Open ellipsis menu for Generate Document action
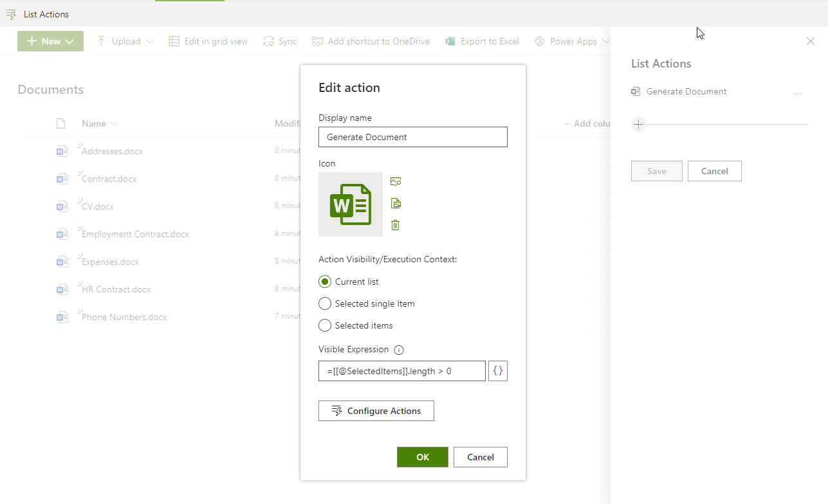This screenshot has width=828, height=504. [798, 93]
